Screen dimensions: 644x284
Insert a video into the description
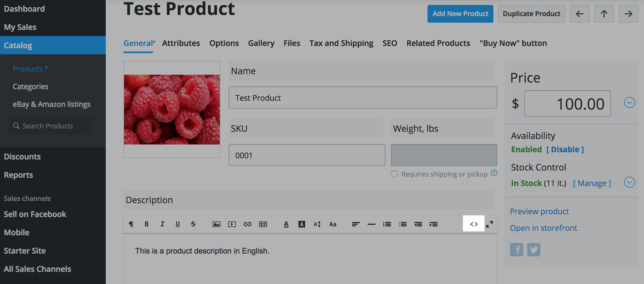232,224
